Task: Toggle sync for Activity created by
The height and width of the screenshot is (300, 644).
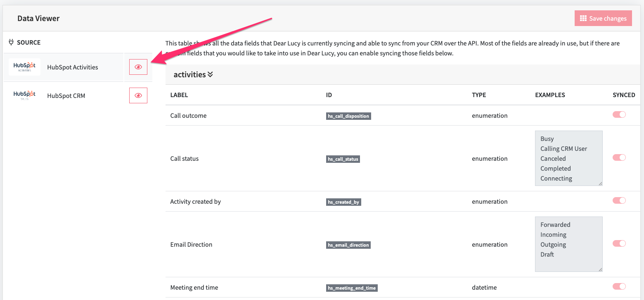Action: click(619, 200)
